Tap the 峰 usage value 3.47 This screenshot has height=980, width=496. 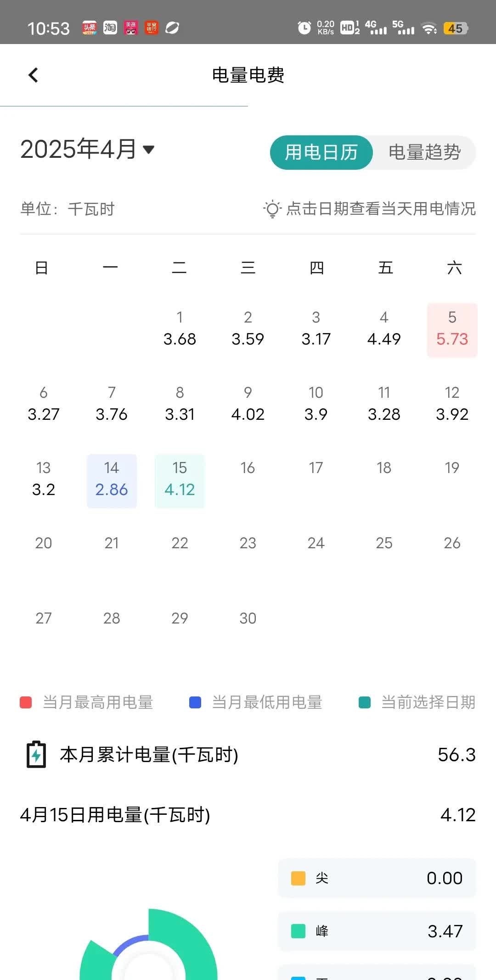pos(445,931)
